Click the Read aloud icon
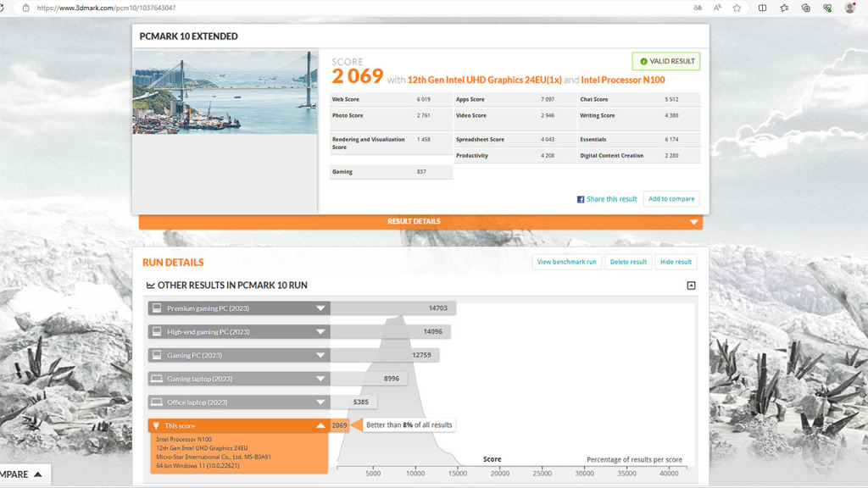 tap(717, 8)
